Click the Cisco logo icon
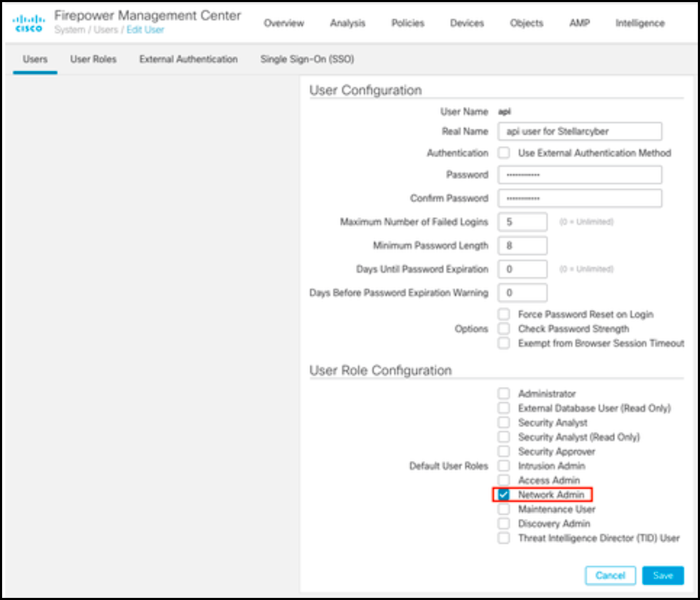This screenshot has width=700, height=600. [28, 23]
